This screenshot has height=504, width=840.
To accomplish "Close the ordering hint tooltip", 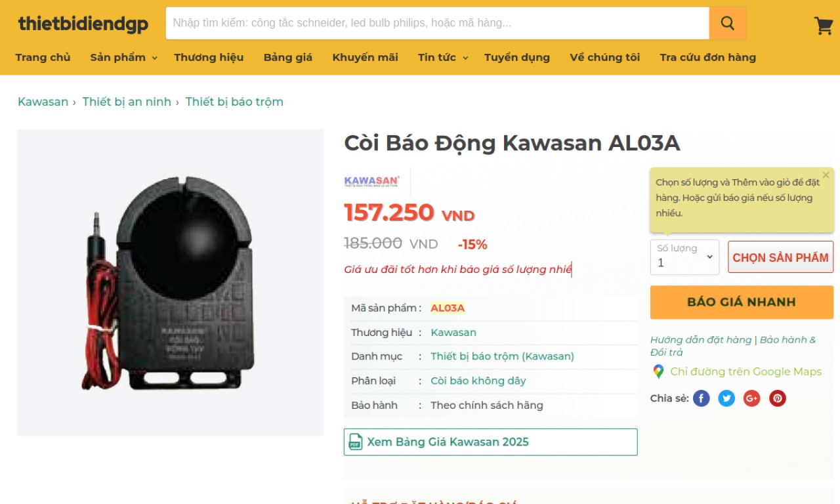I will pos(826,175).
